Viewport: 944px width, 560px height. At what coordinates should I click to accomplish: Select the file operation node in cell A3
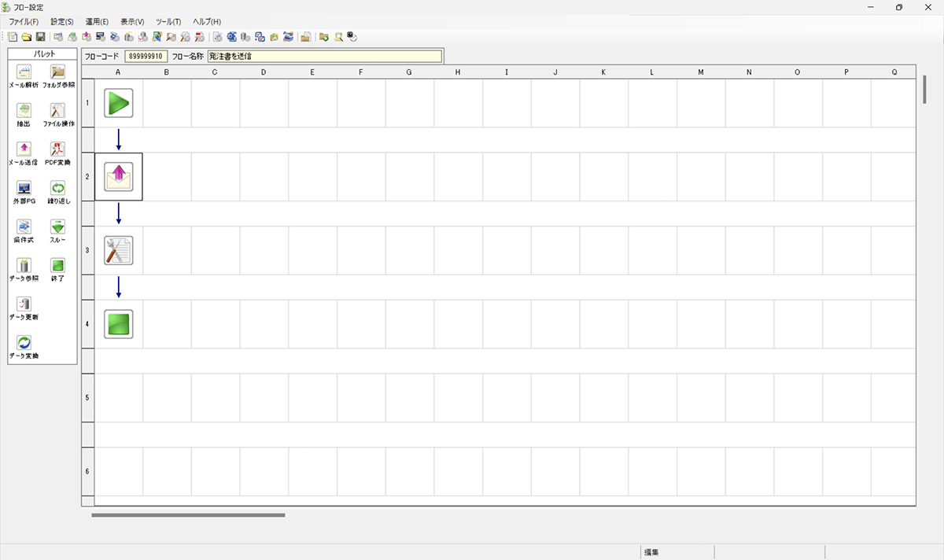click(x=119, y=250)
